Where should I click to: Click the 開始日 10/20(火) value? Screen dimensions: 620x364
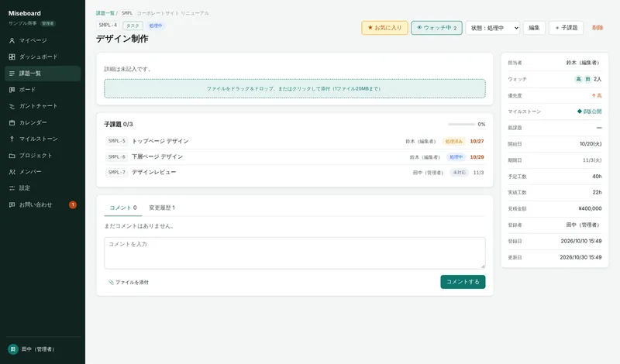click(x=591, y=144)
